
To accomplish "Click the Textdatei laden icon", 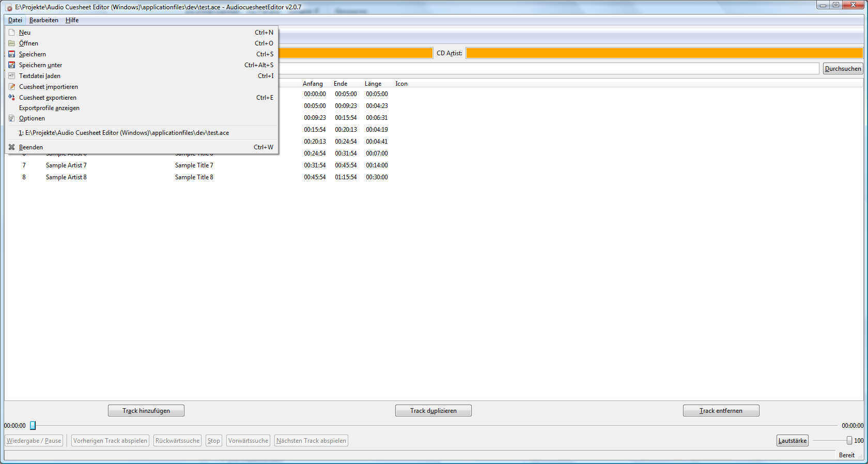I will 11,76.
